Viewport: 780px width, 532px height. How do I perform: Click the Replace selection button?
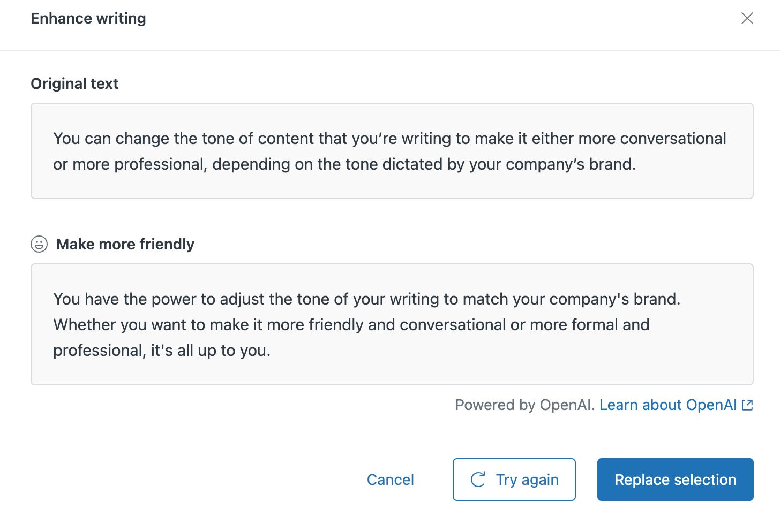click(676, 480)
